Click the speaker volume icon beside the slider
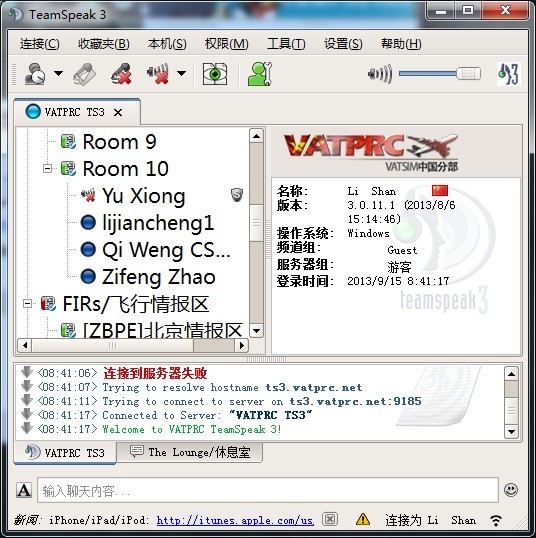Viewport: 536px width, 538px height. (380, 73)
